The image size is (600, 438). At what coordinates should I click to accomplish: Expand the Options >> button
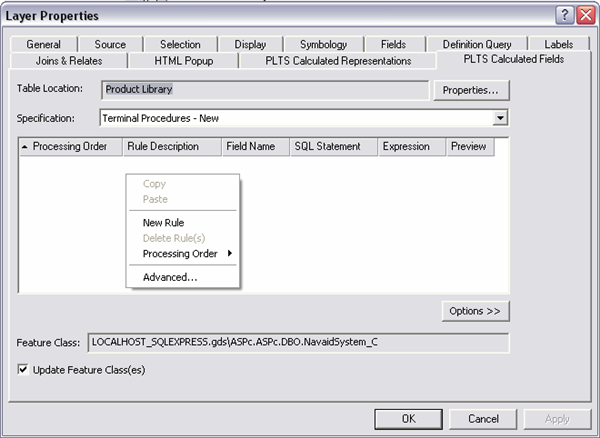click(475, 311)
